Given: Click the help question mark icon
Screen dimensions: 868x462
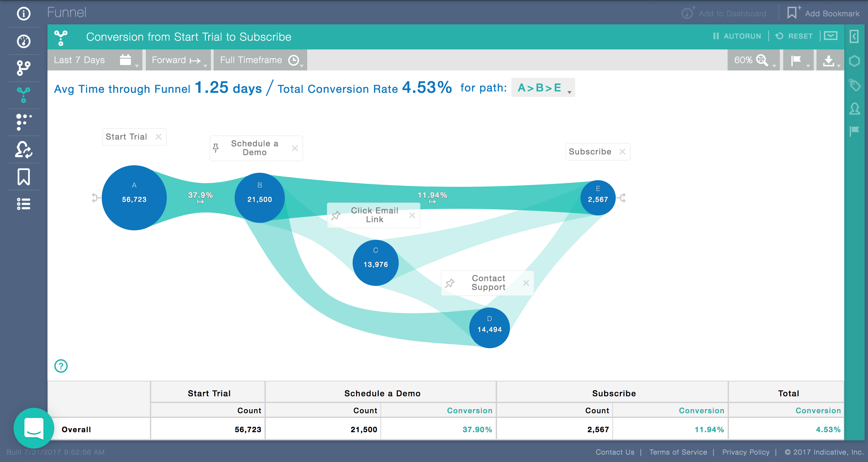Looking at the screenshot, I should (x=61, y=366).
